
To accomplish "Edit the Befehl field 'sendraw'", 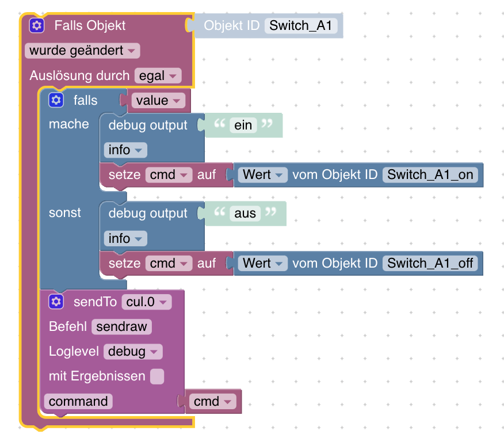I will [121, 326].
